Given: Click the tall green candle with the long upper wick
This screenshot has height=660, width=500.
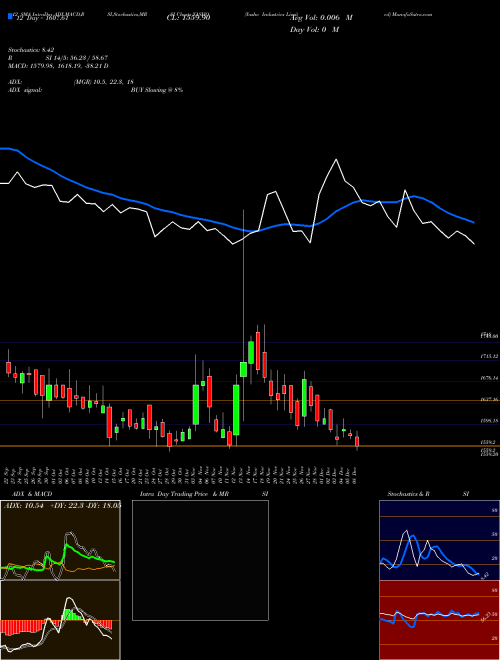Looking at the screenshot, I should [243, 369].
